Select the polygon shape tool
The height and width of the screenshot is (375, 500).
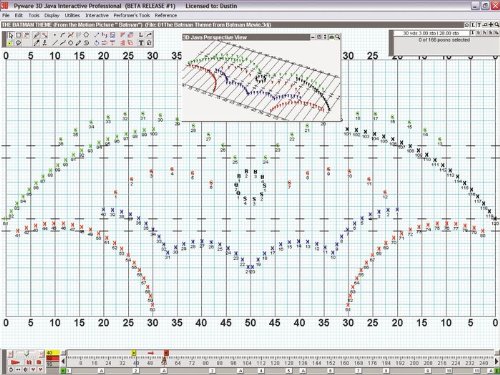coord(86,35)
